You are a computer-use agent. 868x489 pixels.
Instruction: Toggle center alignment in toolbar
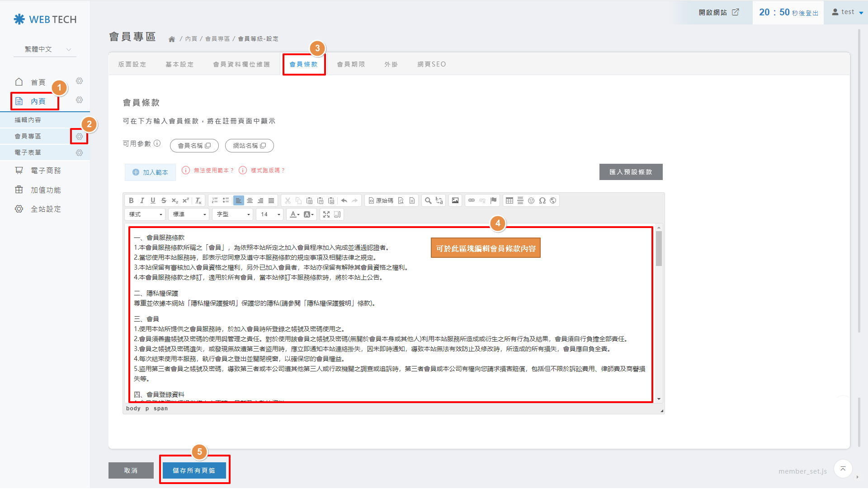tap(250, 201)
